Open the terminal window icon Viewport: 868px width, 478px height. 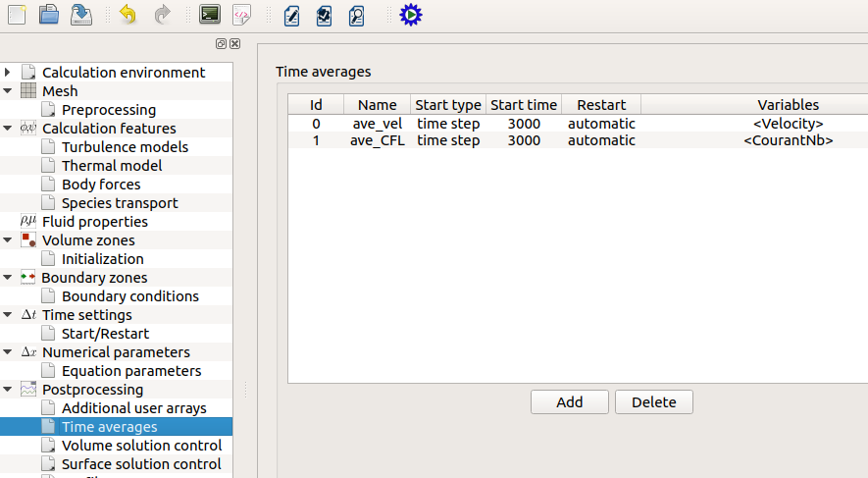pyautogui.click(x=209, y=14)
